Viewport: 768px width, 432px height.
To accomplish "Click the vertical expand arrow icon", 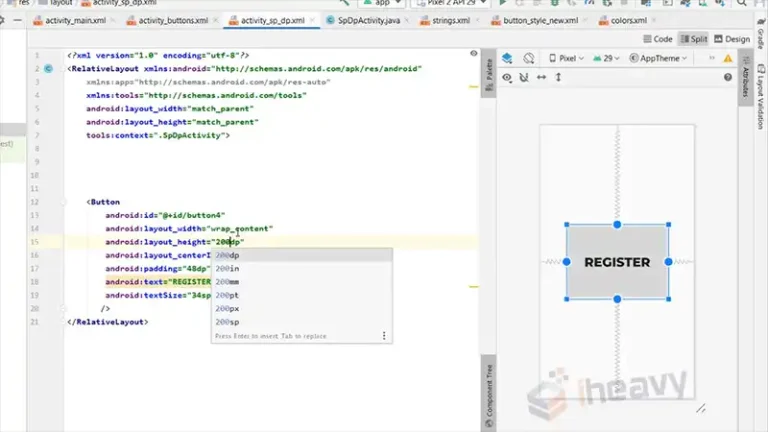I will (558, 77).
